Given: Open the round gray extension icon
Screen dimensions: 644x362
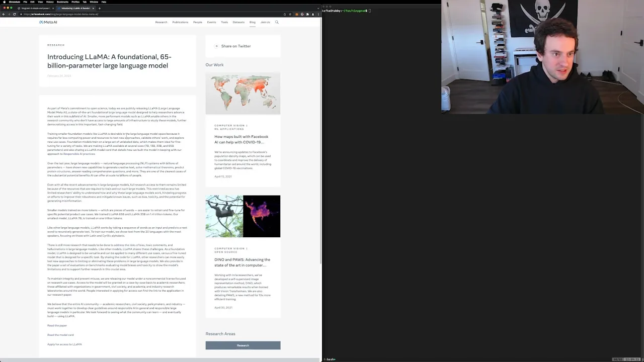Looking at the screenshot, I should pos(302,14).
